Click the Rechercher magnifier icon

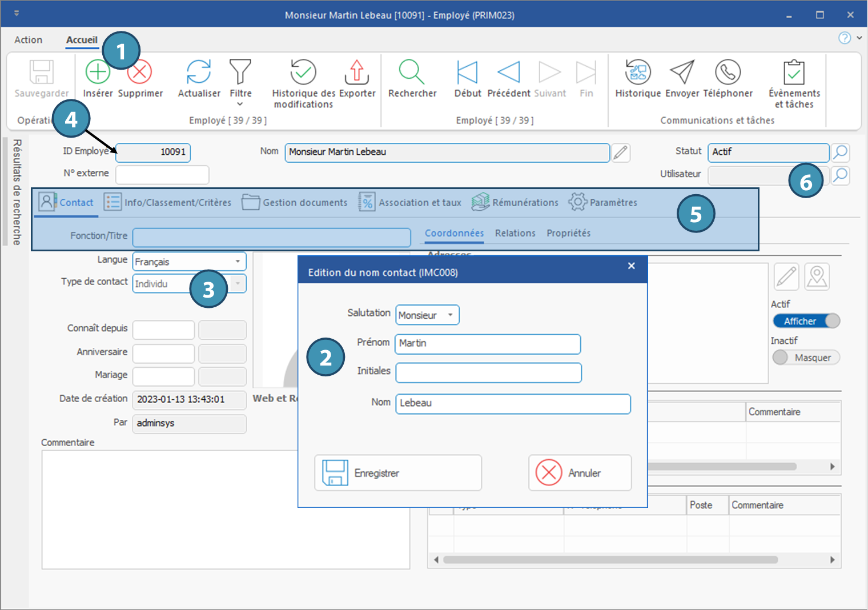(x=412, y=73)
